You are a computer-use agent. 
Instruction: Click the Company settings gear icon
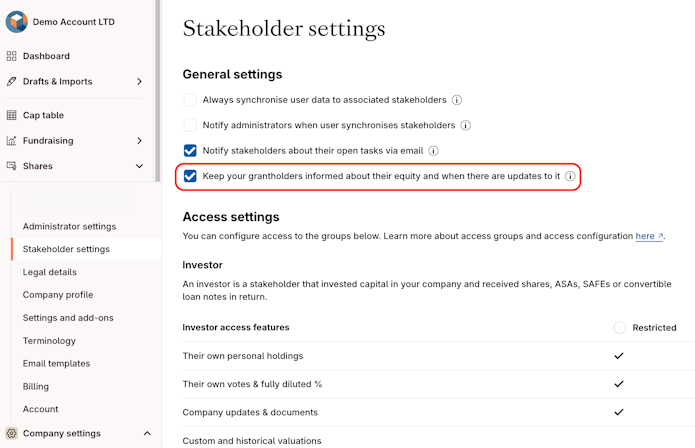click(x=12, y=433)
